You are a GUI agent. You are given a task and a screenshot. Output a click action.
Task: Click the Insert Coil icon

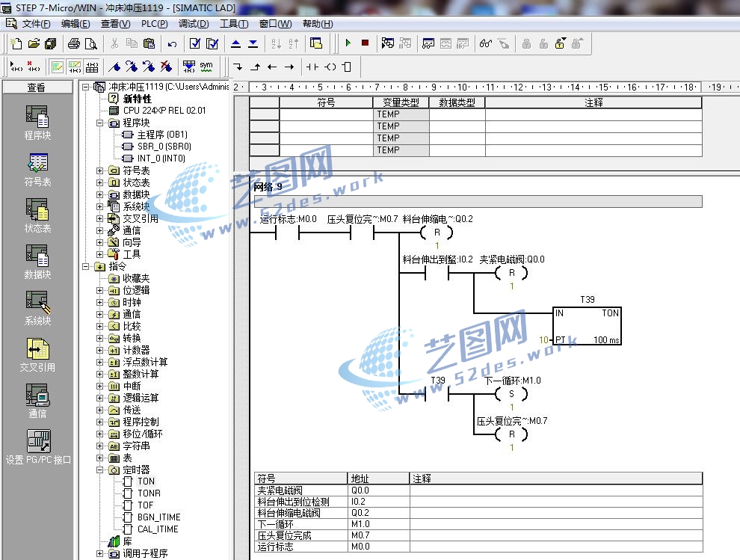330,67
